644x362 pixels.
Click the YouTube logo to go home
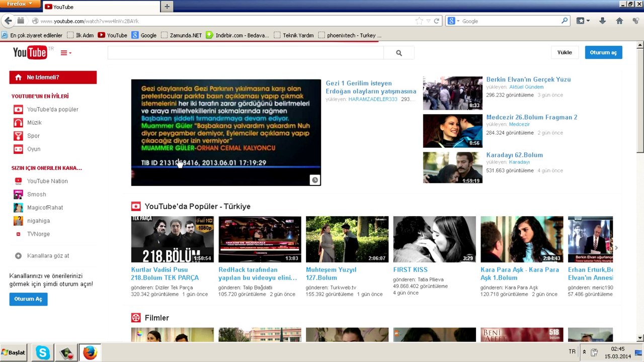(30, 52)
